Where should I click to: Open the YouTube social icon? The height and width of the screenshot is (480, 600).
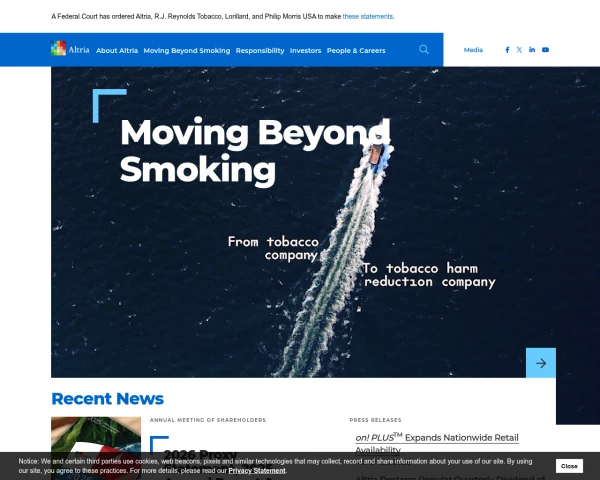click(x=545, y=50)
